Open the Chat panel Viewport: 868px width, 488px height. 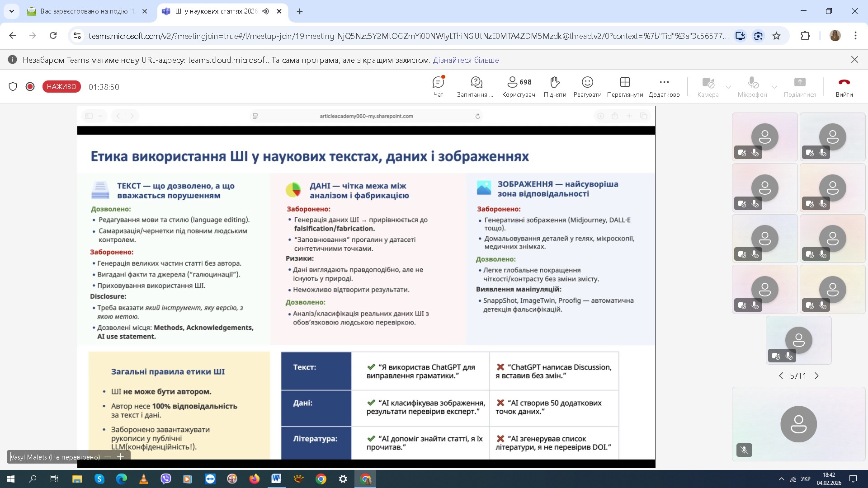[438, 86]
